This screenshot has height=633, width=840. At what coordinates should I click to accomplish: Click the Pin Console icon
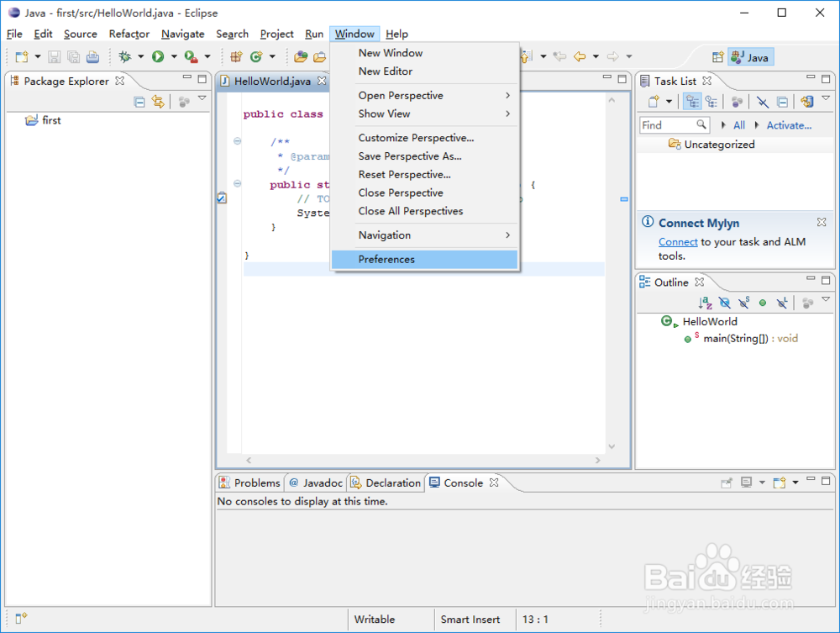point(726,483)
